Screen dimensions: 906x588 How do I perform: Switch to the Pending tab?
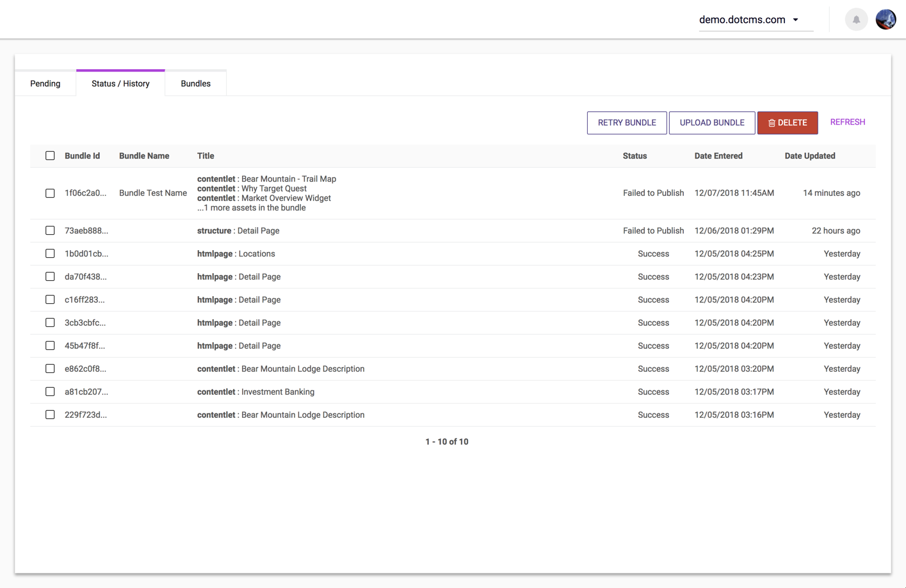point(45,84)
